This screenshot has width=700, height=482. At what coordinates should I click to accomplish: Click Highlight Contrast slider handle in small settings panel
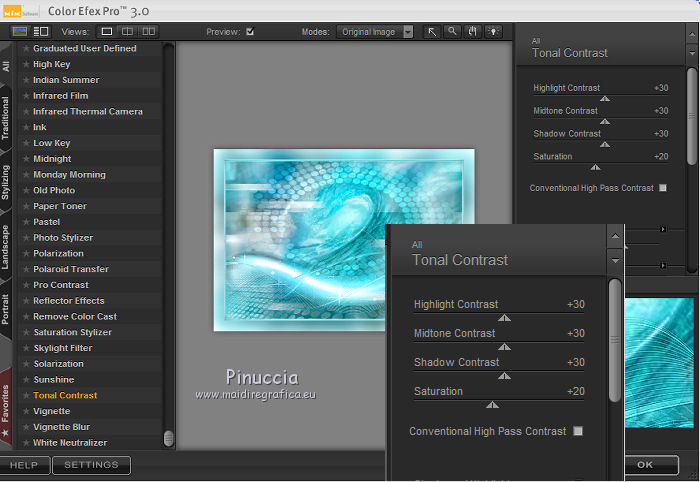point(605,99)
